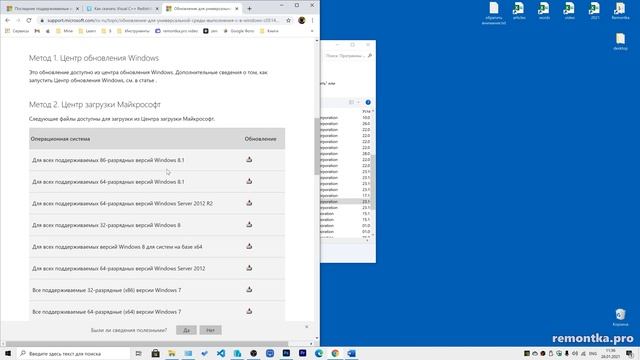The image size is (640, 360).
Task: Select the video desktop shortcut
Action: point(569,11)
